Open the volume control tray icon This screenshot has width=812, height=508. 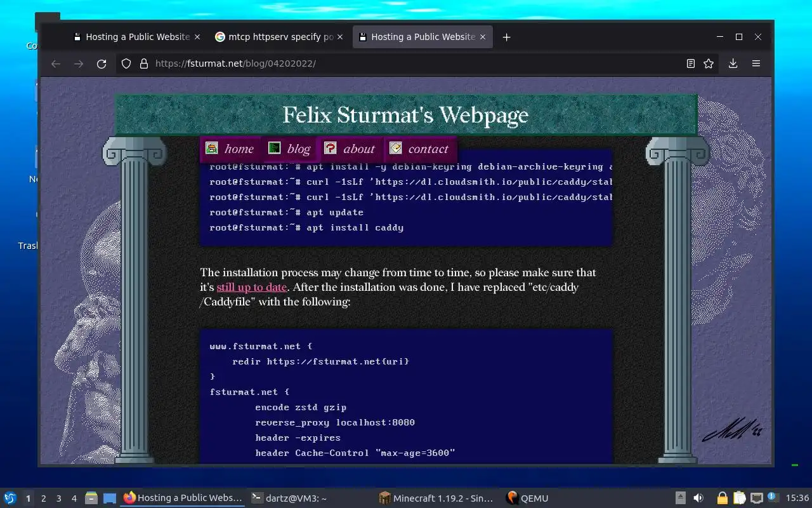pos(698,498)
